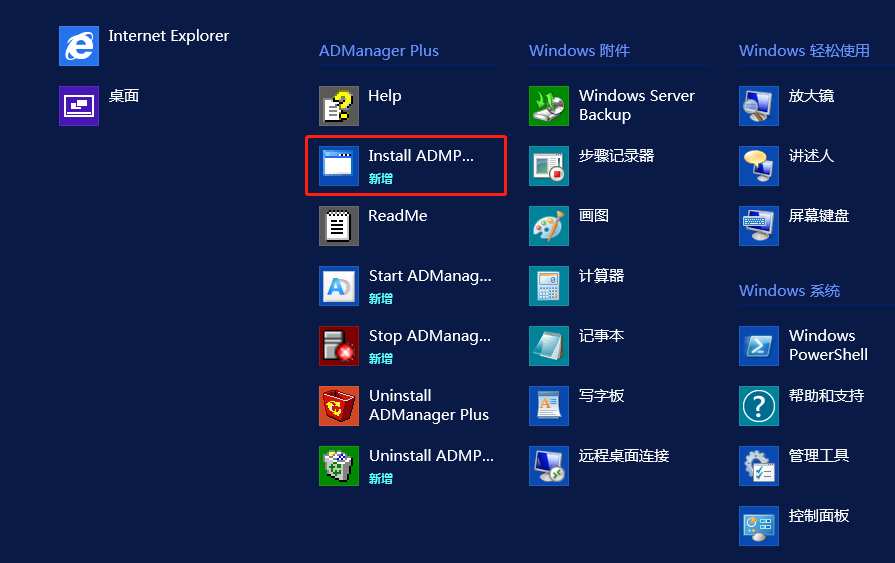Click the Uninstall ADManager Plus red bin icon
Viewport: 895px width, 563px height.
(x=339, y=405)
